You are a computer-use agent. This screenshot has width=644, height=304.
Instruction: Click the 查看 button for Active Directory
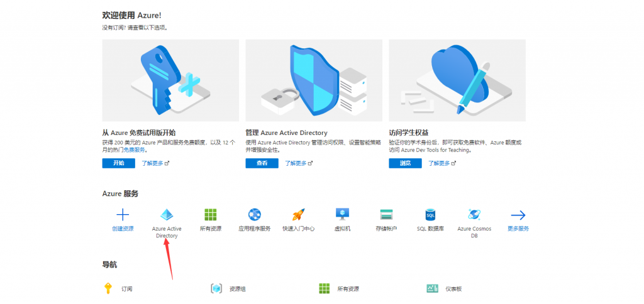click(x=262, y=163)
